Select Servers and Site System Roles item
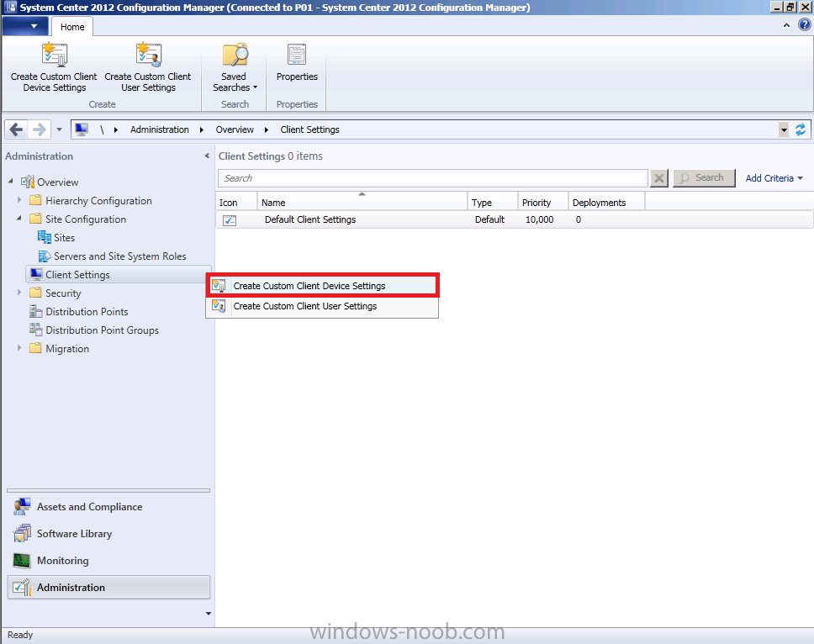 click(120, 256)
